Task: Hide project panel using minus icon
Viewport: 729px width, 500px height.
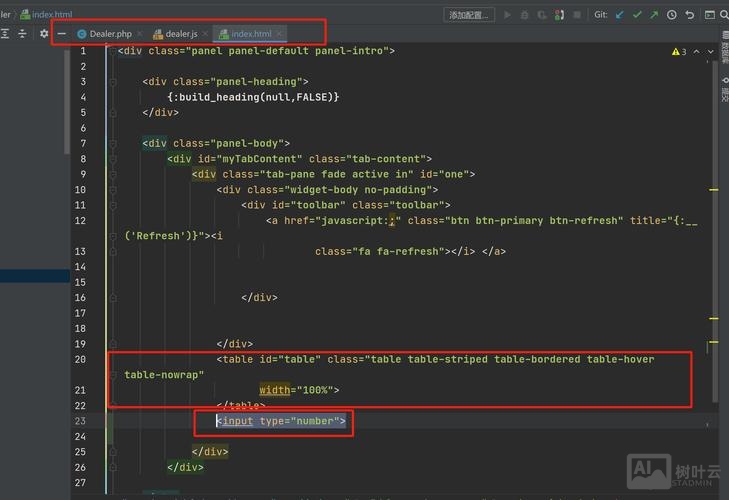Action: click(x=62, y=34)
